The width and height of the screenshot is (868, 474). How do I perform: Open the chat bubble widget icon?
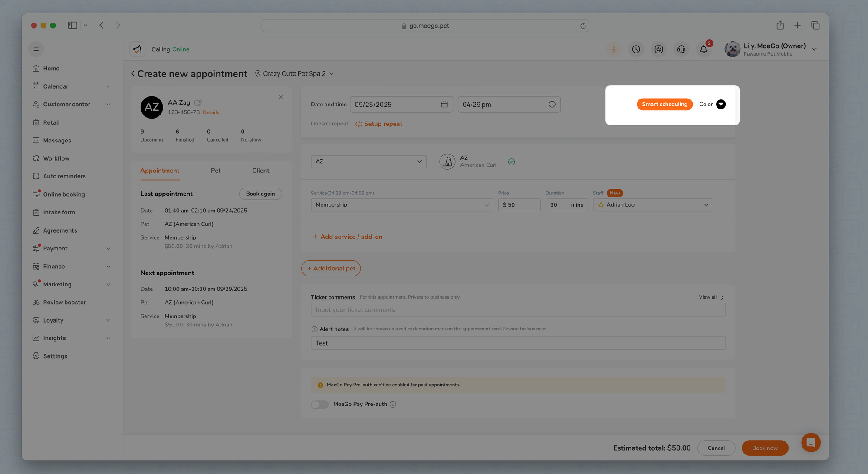pyautogui.click(x=810, y=442)
